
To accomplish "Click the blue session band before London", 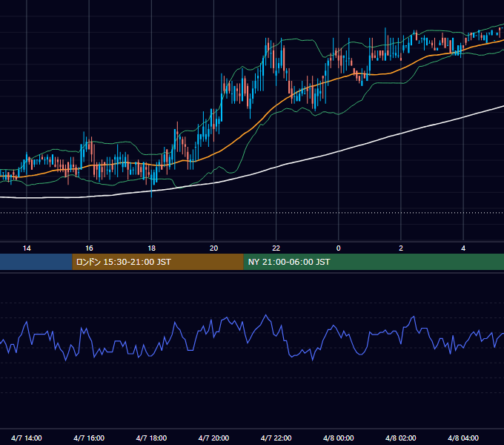I will (x=36, y=262).
